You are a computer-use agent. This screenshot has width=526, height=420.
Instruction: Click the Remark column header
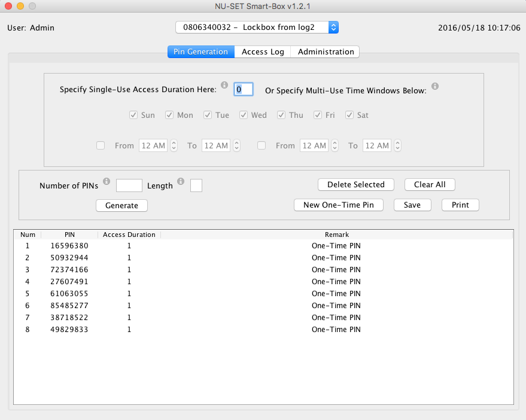coord(337,235)
